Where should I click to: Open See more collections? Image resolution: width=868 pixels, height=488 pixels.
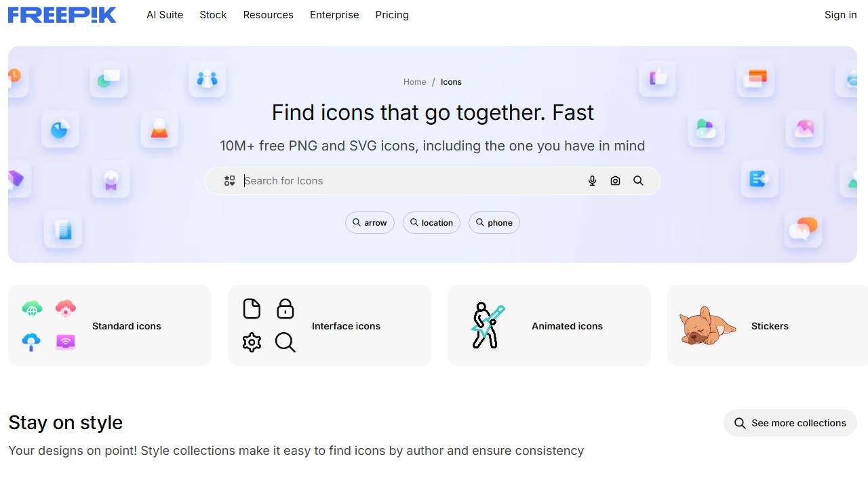click(x=790, y=423)
